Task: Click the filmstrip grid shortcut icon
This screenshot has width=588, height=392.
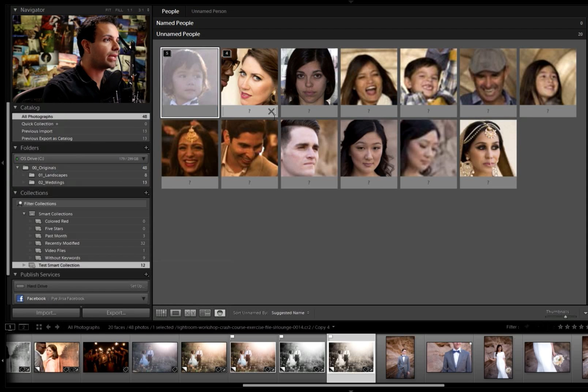Action: click(39, 327)
